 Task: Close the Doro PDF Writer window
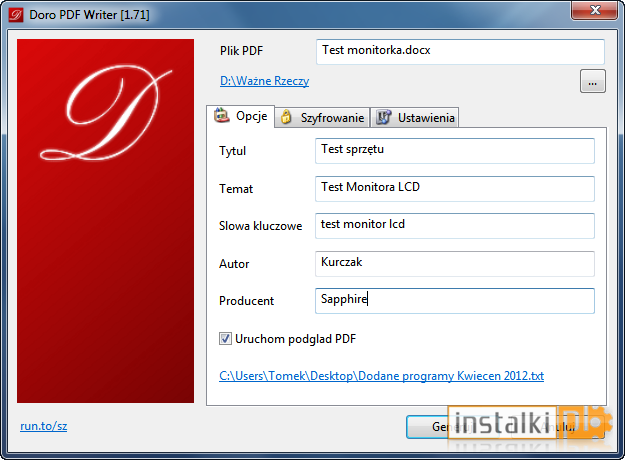click(595, 10)
